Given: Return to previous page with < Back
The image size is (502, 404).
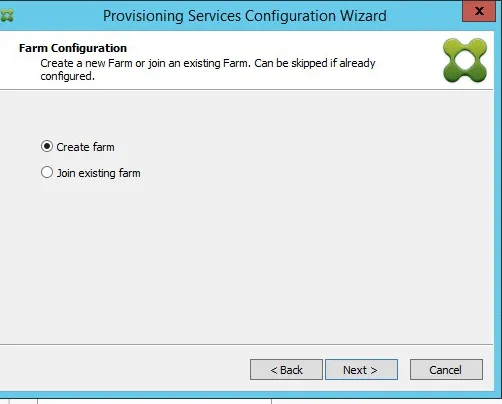Looking at the screenshot, I should (x=286, y=370).
